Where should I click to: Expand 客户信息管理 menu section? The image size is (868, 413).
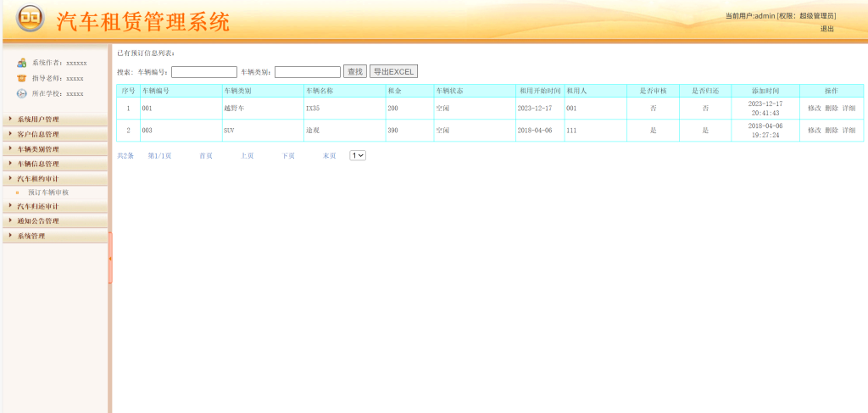coord(55,134)
